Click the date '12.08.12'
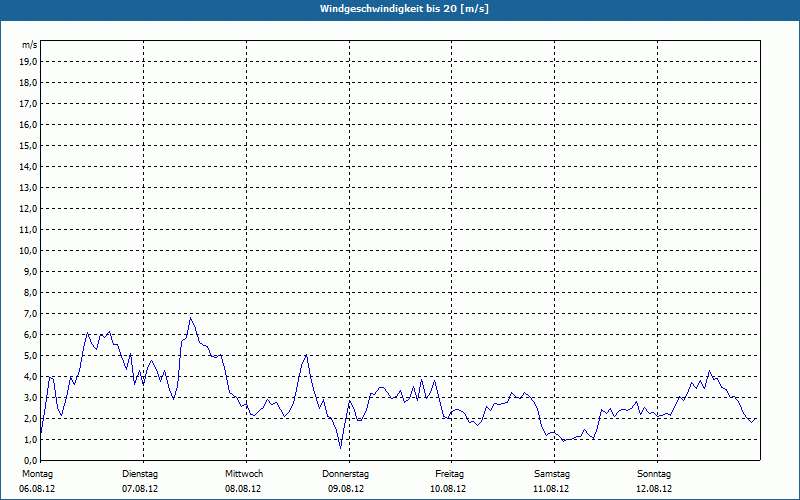 click(654, 489)
